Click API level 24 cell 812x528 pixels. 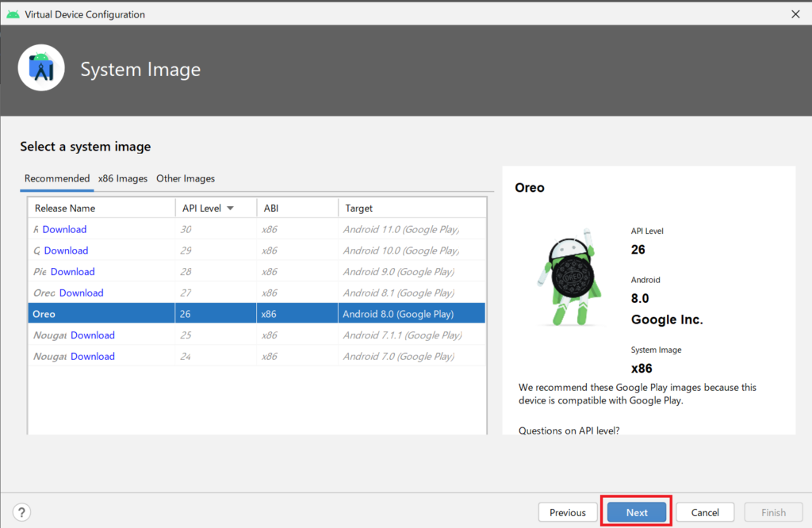pyautogui.click(x=216, y=357)
